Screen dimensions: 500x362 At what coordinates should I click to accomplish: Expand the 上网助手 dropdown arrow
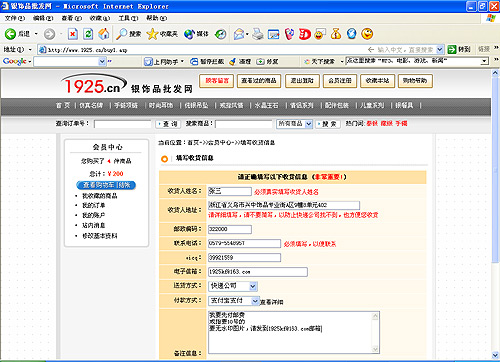182,62
